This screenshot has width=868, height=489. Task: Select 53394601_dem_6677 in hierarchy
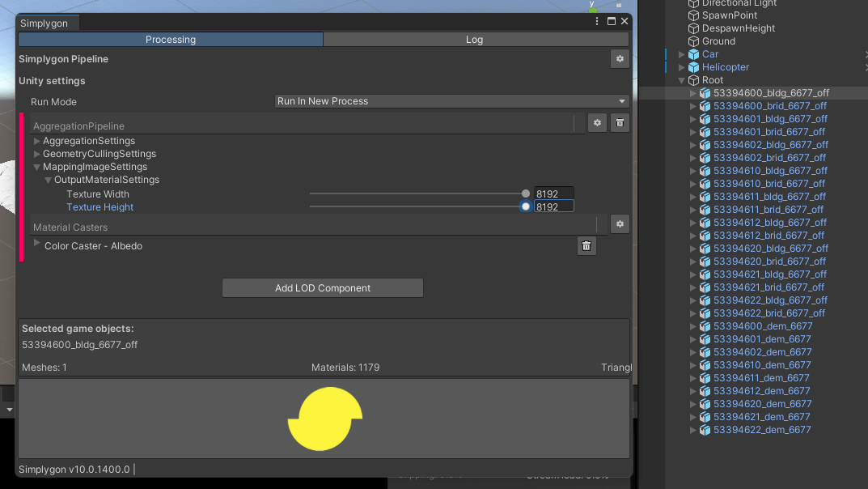pyautogui.click(x=762, y=339)
